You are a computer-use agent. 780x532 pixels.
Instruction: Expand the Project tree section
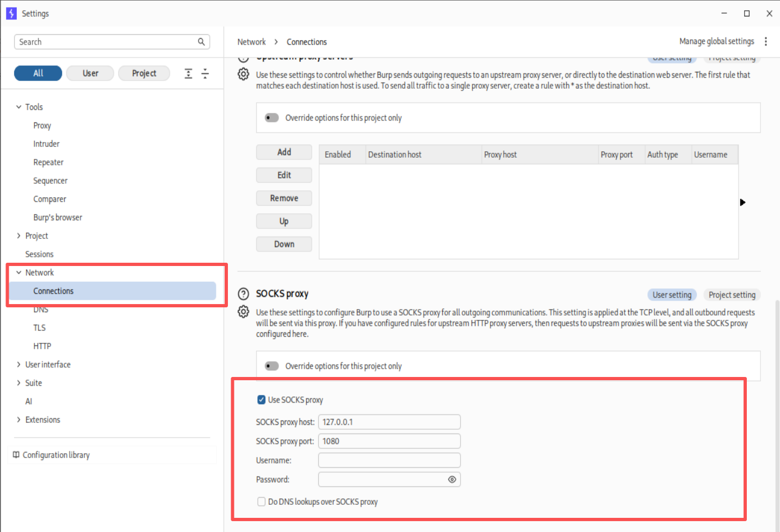pos(19,236)
